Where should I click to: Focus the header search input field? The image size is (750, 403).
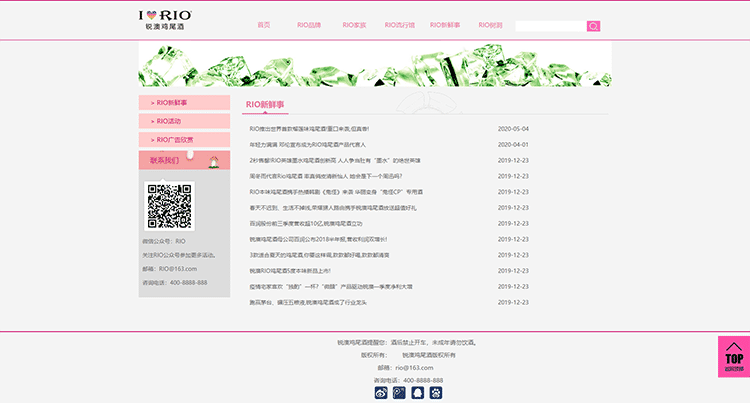coord(551,26)
